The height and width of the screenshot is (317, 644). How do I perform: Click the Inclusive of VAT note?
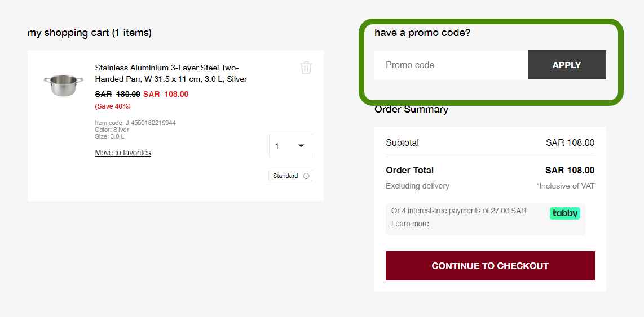click(x=565, y=186)
